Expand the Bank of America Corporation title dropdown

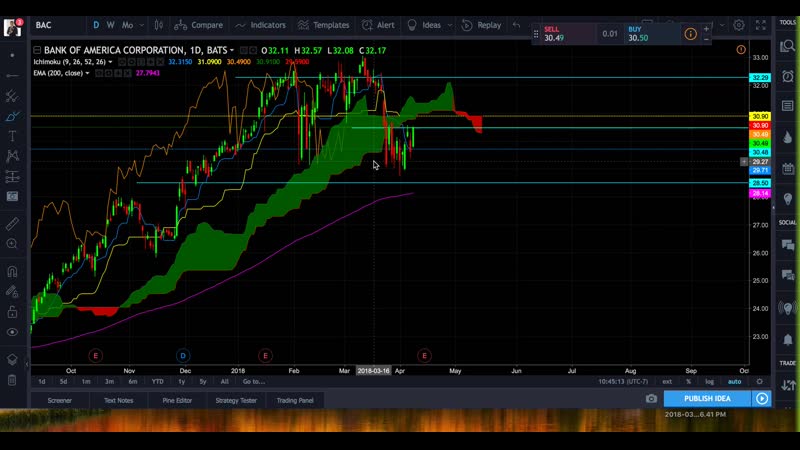tap(232, 51)
